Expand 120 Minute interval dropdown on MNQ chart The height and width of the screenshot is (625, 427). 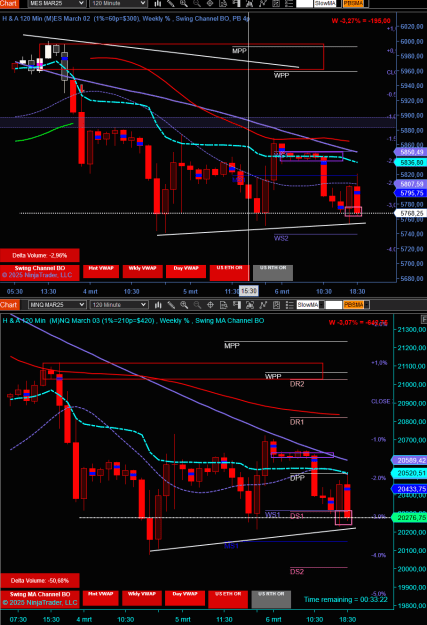(119, 305)
